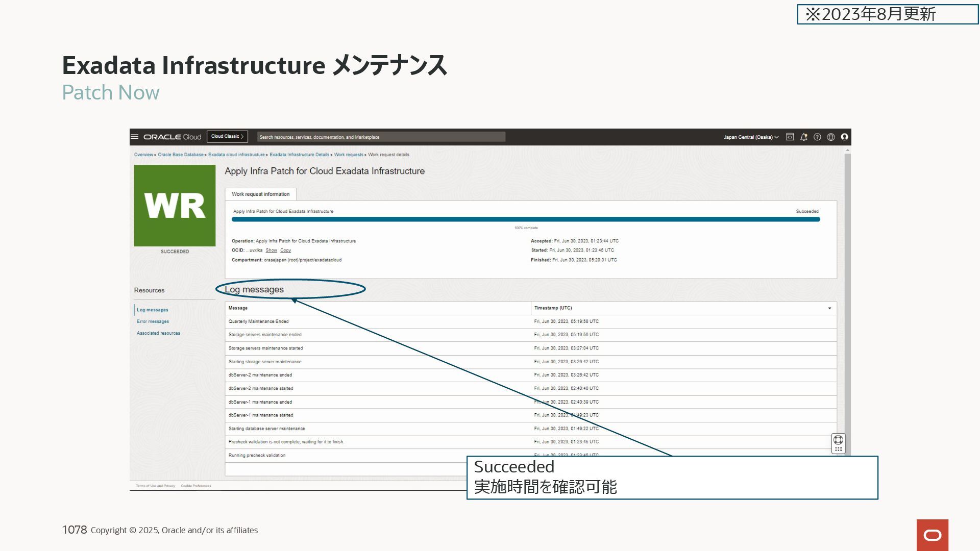Open the Cloud Shell developer tools icon
Image resolution: width=980 pixels, height=551 pixels.
tap(790, 137)
